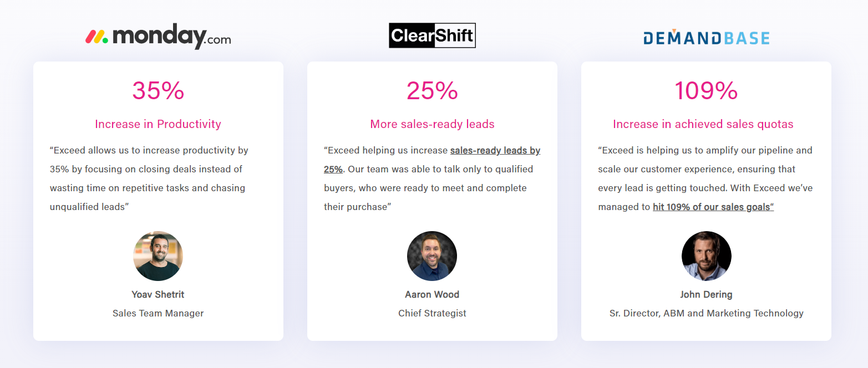
Task: Click the 'Chief Strategist' title text
Action: 432,313
